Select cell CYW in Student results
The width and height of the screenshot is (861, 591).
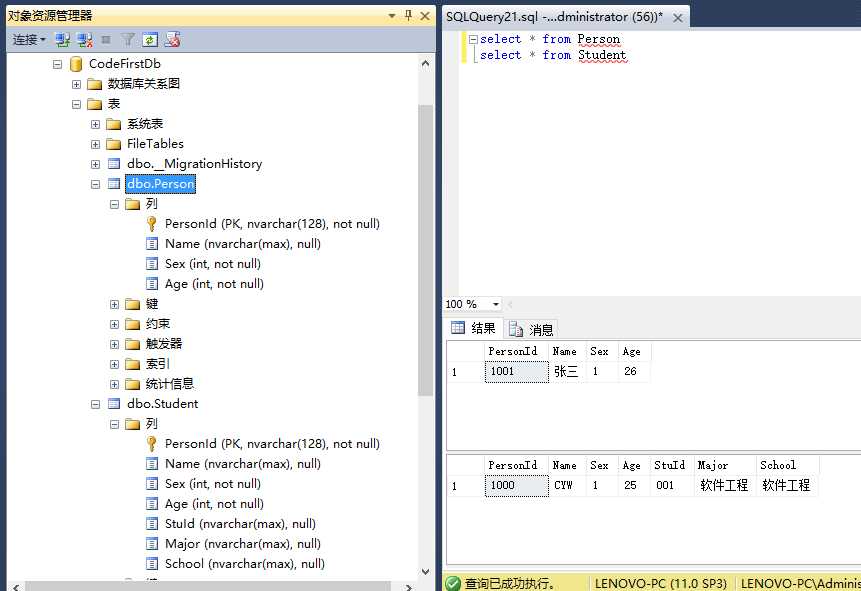pos(567,486)
